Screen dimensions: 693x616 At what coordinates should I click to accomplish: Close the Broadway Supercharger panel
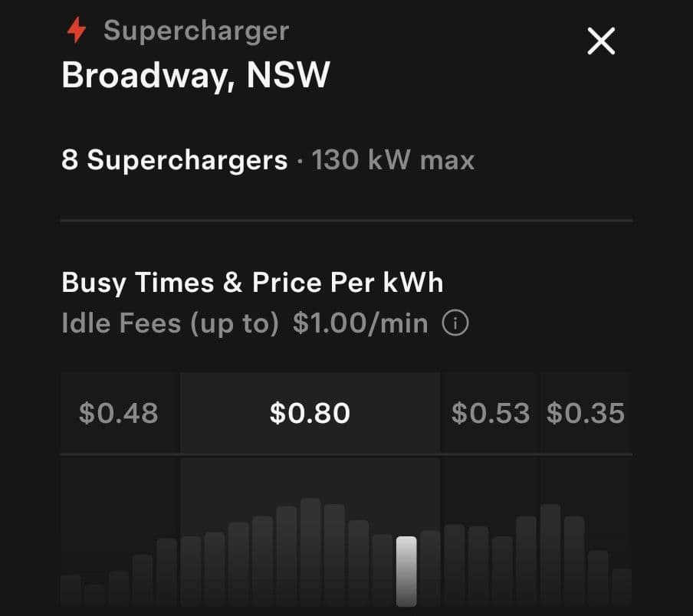coord(601,41)
